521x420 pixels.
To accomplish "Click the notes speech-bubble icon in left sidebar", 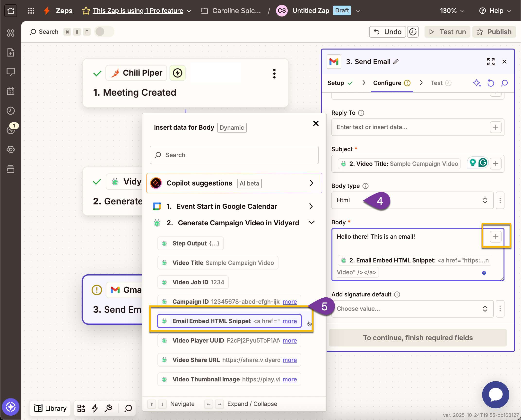I will [11, 72].
